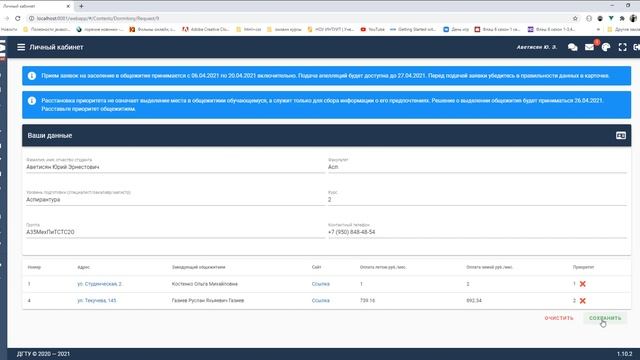The height and width of the screenshot is (360, 640).
Task: Click ДГТУ © 2020 – 2021 footer text
Action: coord(43,354)
